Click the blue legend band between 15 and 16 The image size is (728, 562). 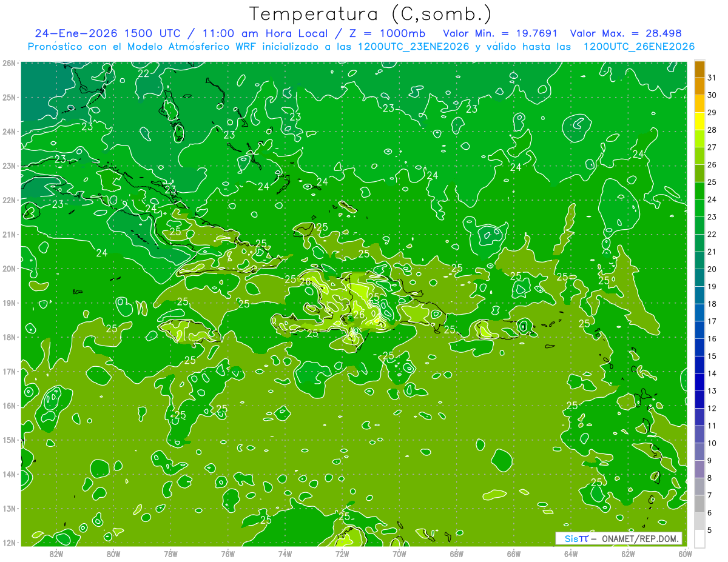tap(699, 347)
